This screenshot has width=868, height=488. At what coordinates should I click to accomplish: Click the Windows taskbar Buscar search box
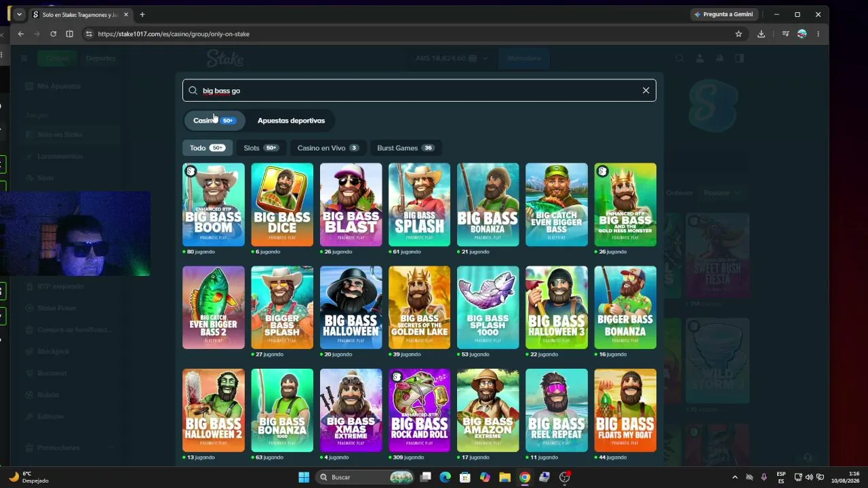pyautogui.click(x=364, y=477)
